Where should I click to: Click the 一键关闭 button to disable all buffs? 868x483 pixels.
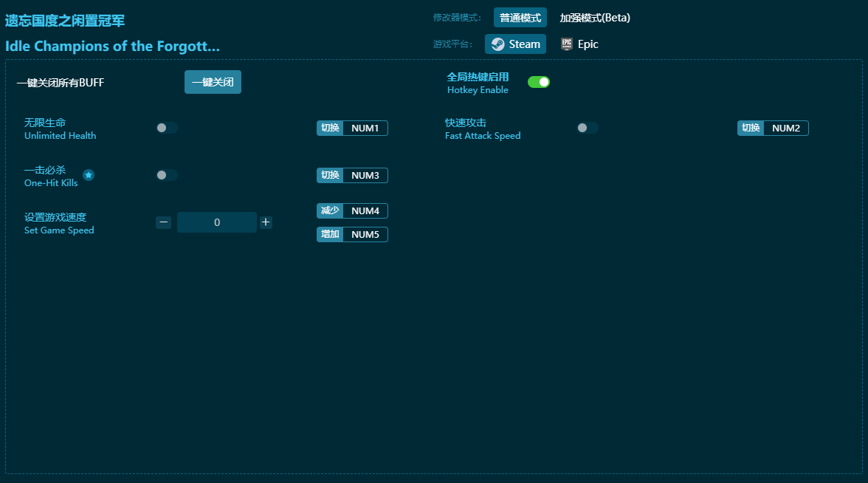point(213,82)
